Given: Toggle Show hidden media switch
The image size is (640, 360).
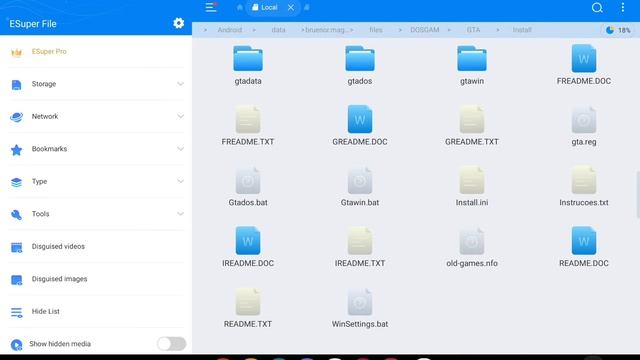Looking at the screenshot, I should pyautogui.click(x=171, y=344).
